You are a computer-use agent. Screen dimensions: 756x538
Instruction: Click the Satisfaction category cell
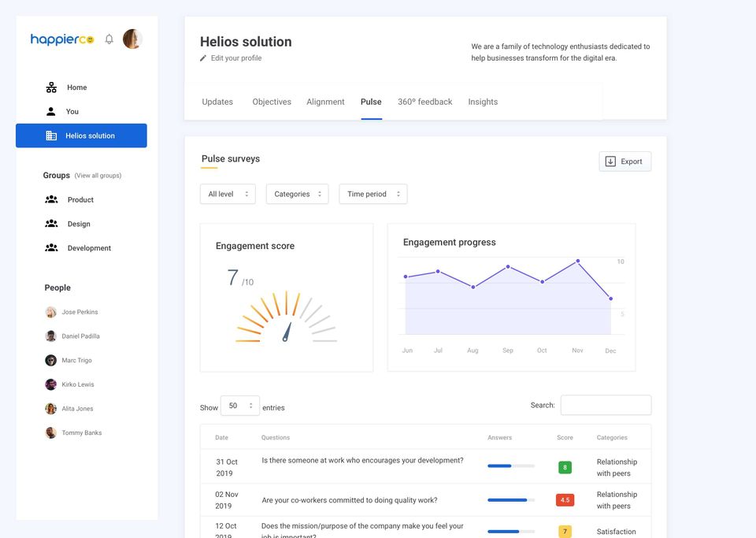point(616,531)
